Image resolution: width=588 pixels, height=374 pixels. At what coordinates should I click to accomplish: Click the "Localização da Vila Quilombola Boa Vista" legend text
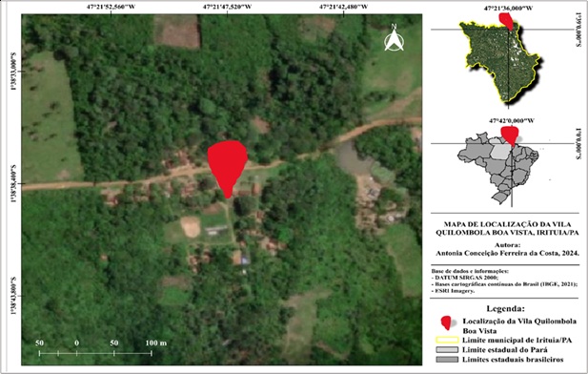tap(519, 326)
